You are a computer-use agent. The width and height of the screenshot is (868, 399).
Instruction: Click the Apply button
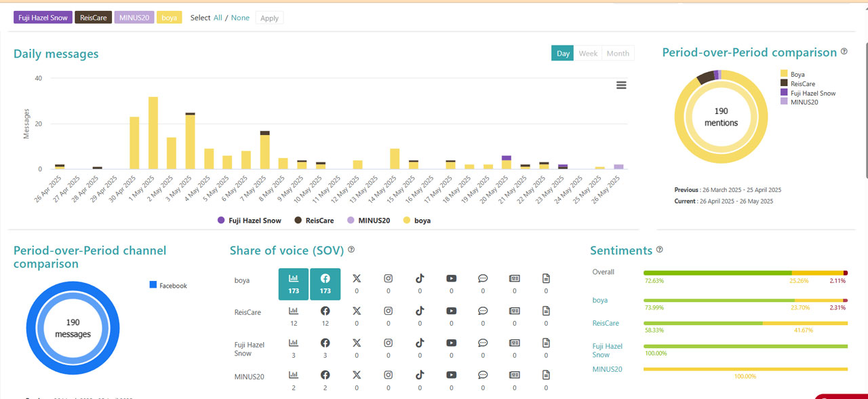pyautogui.click(x=269, y=18)
